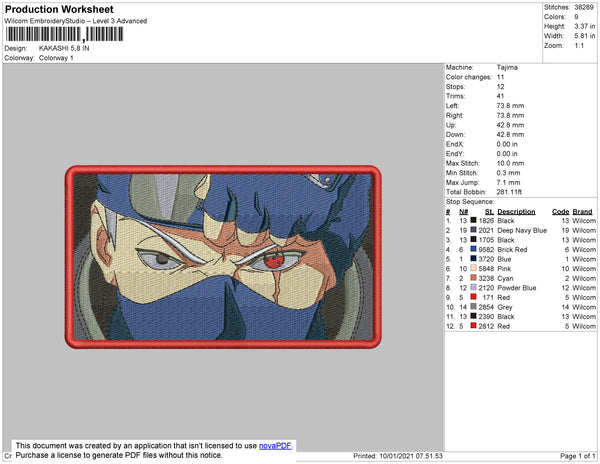Click the Cyan description text
This screenshot has width=600, height=464.
point(505,278)
